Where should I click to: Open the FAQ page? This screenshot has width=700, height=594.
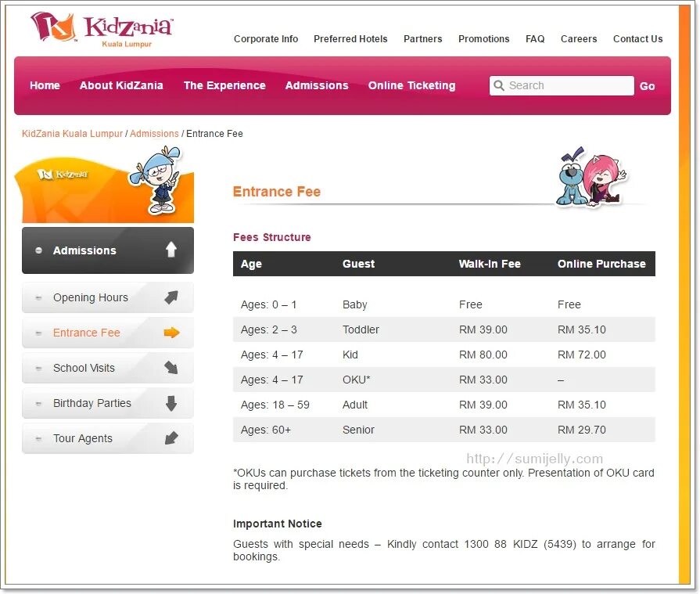tap(535, 39)
